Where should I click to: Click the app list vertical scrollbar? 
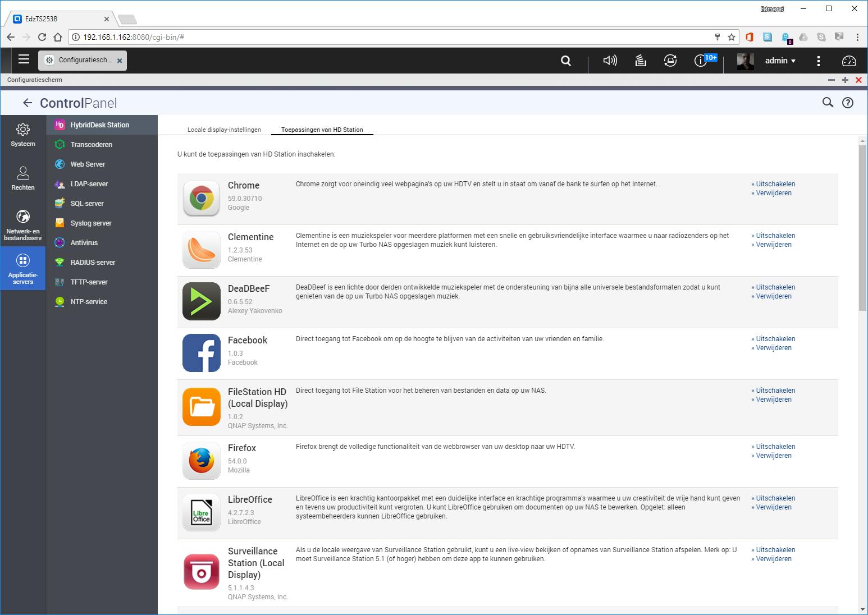tap(862, 227)
